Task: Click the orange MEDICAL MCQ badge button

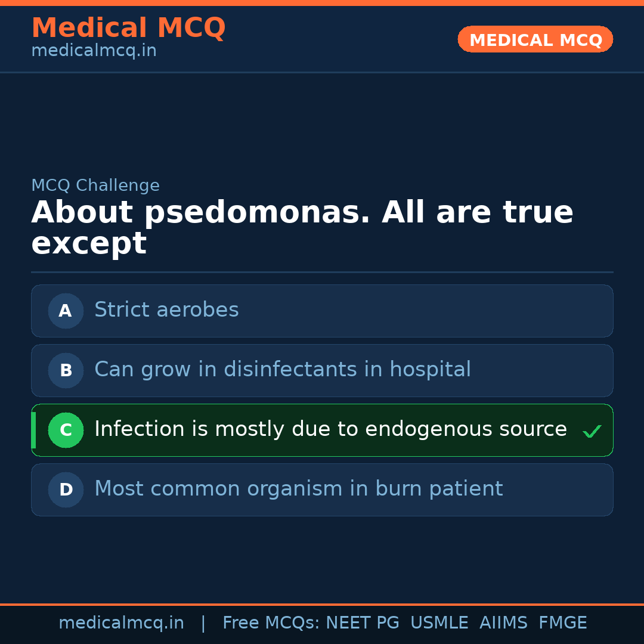Action: (535, 39)
